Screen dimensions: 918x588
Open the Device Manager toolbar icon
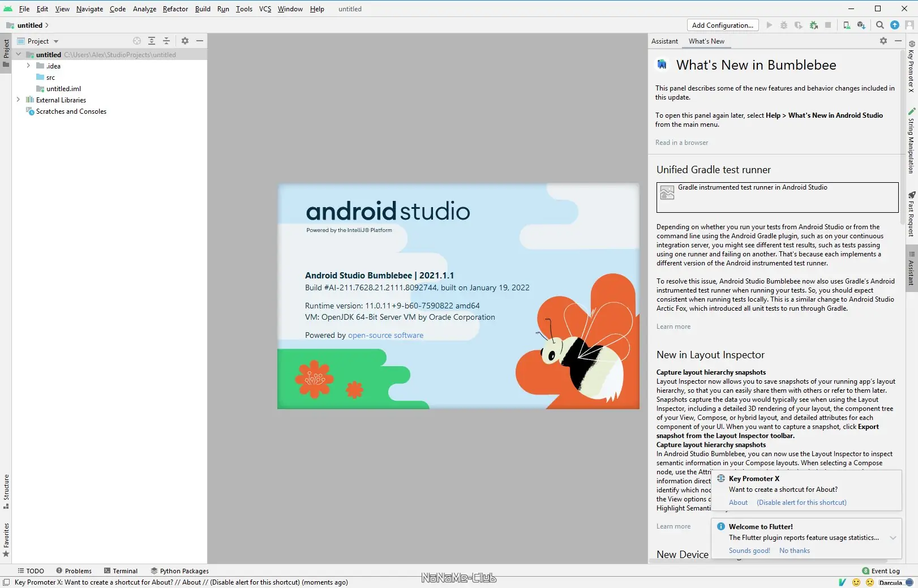(x=846, y=25)
